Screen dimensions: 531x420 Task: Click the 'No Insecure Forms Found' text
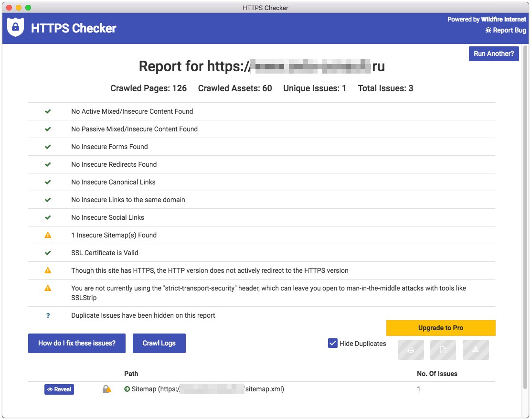tap(109, 146)
